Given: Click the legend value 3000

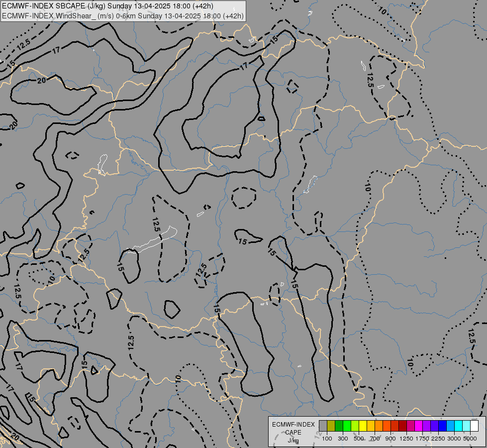Looking at the screenshot, I should click(454, 439).
